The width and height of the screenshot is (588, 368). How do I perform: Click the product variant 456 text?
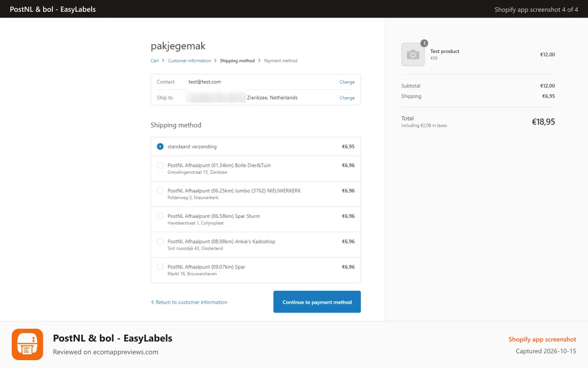point(434,58)
